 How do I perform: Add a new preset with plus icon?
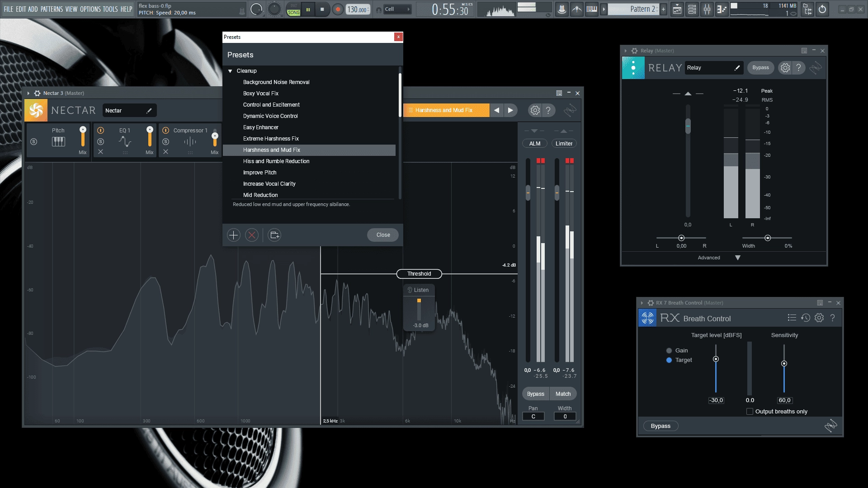[x=233, y=235]
